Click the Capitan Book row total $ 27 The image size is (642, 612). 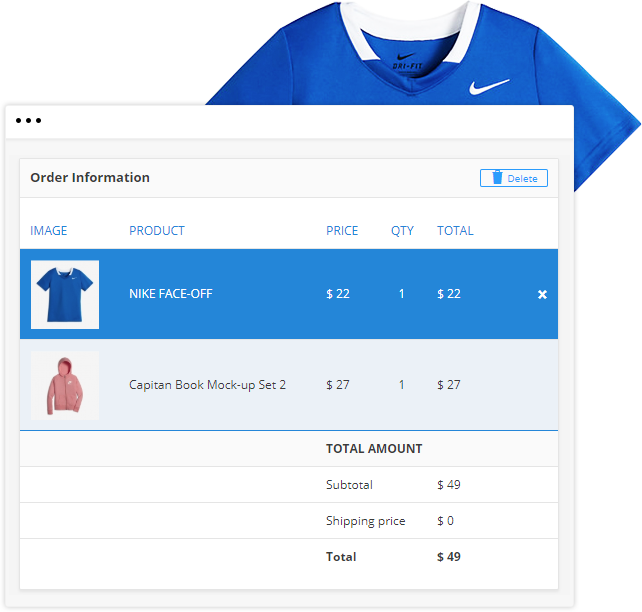pos(448,385)
